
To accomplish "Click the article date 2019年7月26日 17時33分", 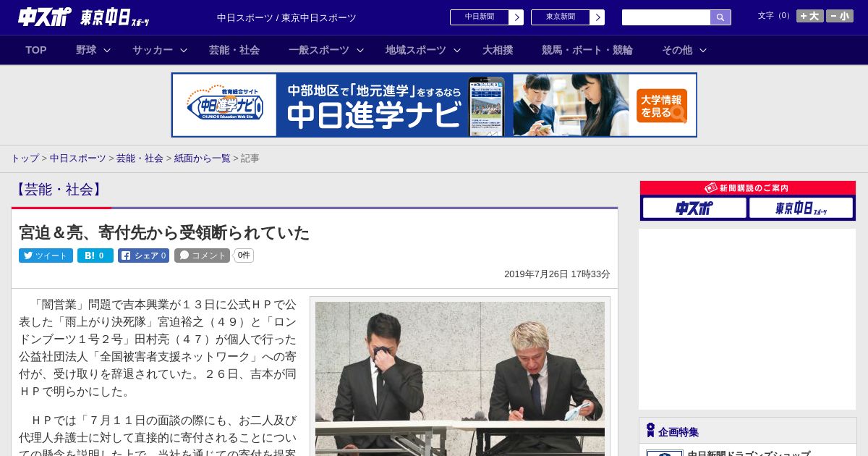I will coord(557,274).
